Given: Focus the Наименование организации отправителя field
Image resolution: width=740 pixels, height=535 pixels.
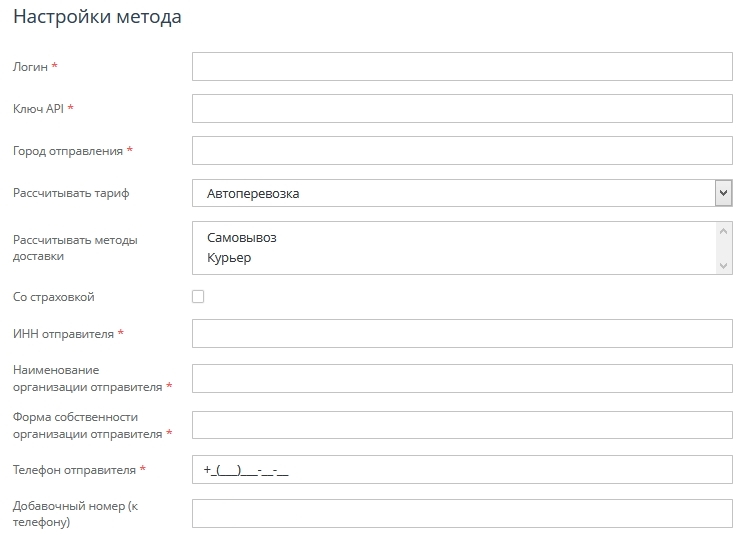Looking at the screenshot, I should (x=462, y=378).
